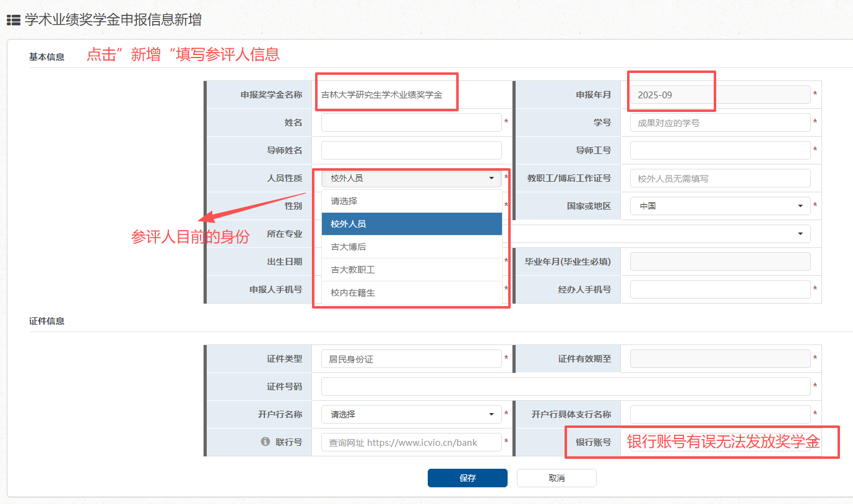Open the 开户行名称 dropdown
853x504 pixels.
point(411,414)
